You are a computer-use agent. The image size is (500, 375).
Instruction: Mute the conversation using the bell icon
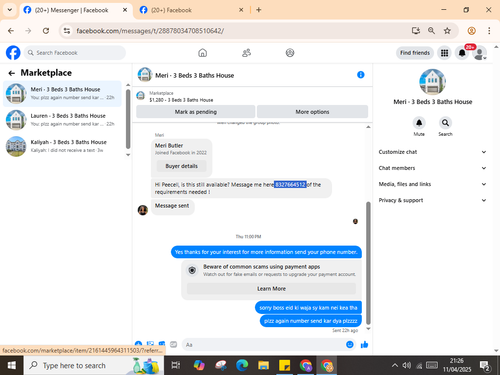pyautogui.click(x=419, y=123)
